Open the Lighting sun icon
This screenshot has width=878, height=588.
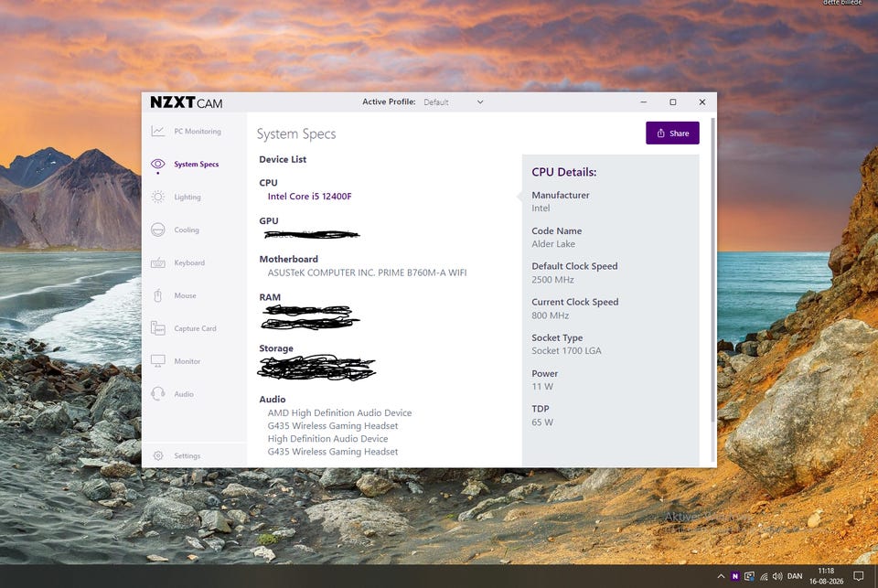158,197
